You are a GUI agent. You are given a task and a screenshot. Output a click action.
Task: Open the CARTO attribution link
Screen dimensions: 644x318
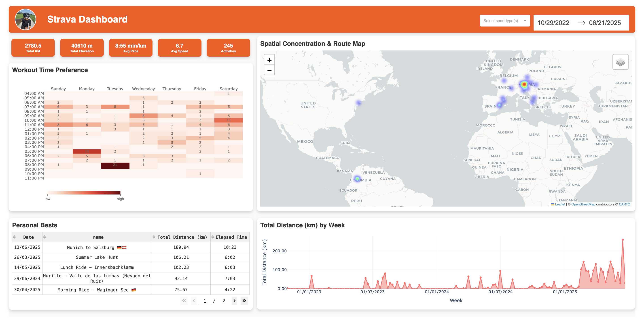tap(624, 204)
